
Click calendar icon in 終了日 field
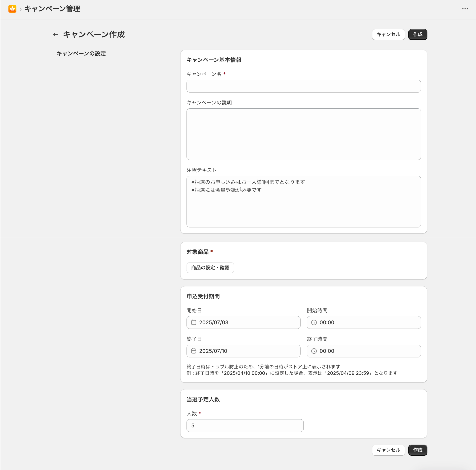coord(194,351)
